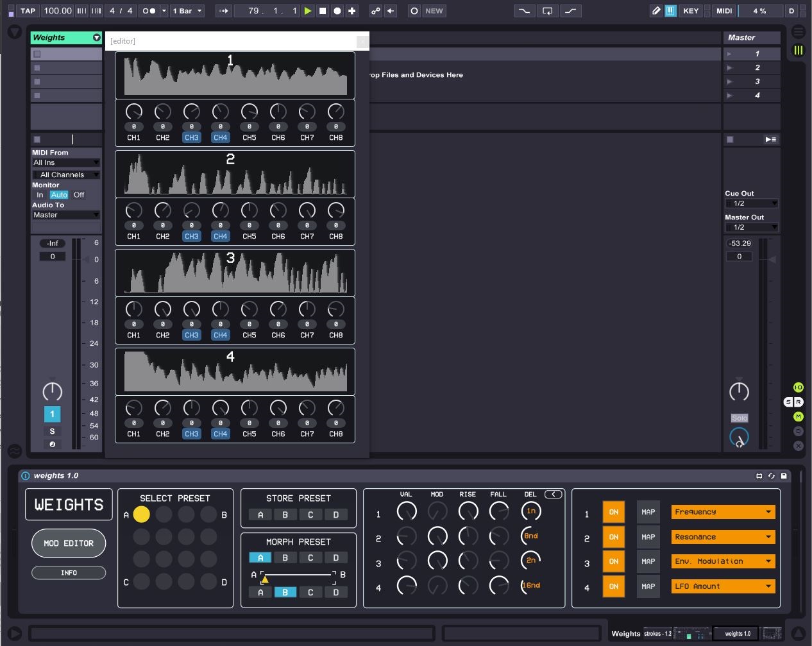Click the Follow playback arrow icon
Viewport: 812px width, 646px height.
pyautogui.click(x=223, y=11)
